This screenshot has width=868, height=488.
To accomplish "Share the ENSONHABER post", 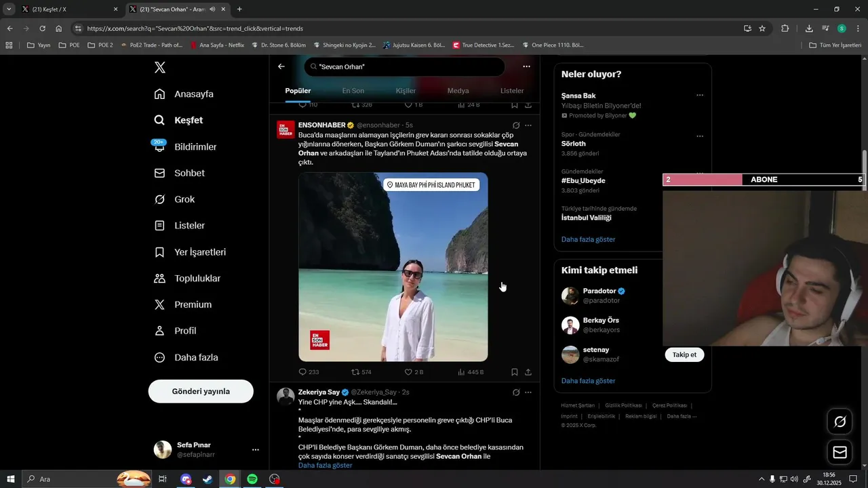I will [x=528, y=372].
